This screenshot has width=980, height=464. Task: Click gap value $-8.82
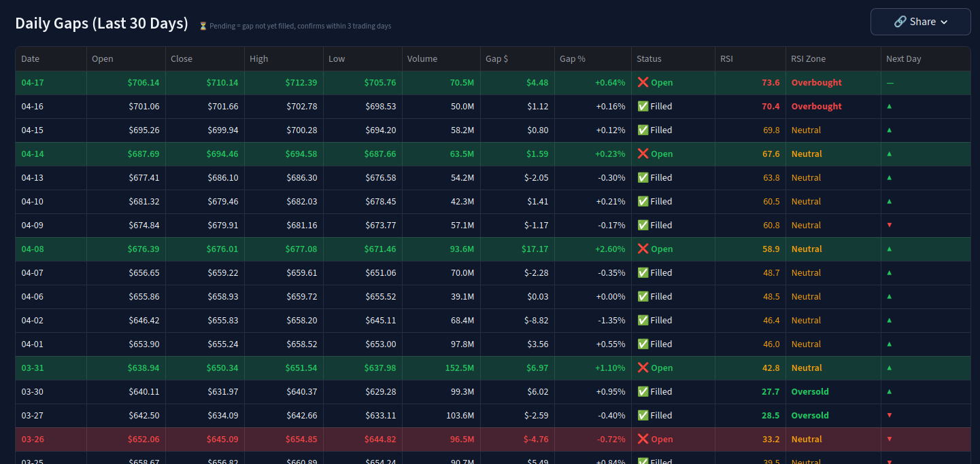pos(536,320)
